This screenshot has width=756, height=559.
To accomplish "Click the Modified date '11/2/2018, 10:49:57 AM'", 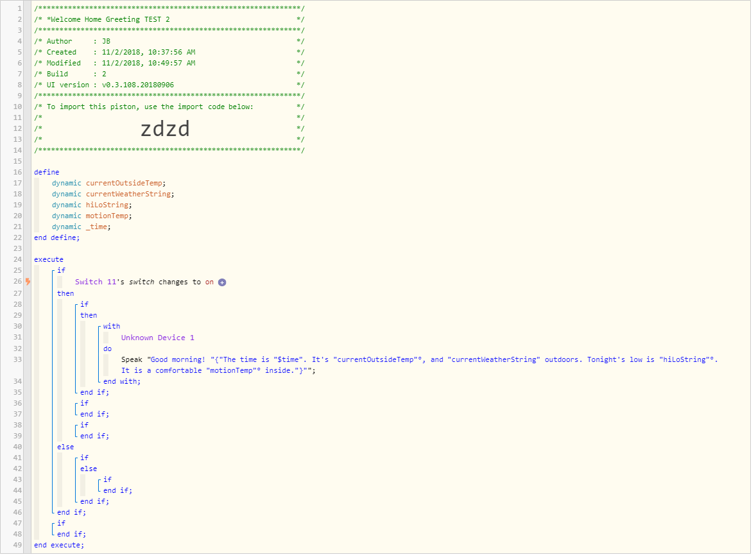I will coord(150,64).
